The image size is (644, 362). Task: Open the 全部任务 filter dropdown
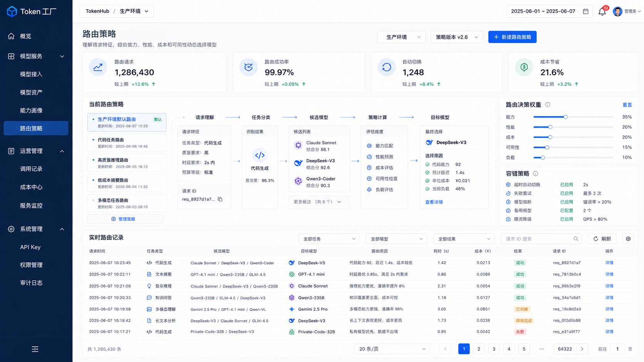point(329,239)
